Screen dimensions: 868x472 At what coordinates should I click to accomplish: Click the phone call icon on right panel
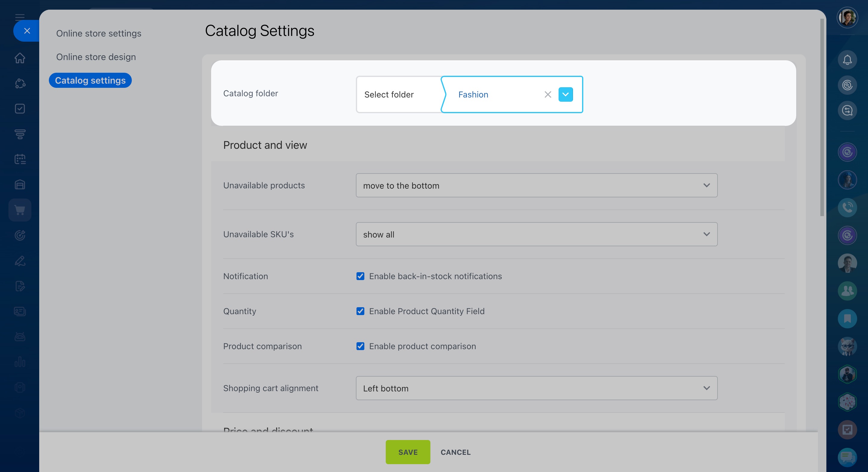[x=847, y=207]
